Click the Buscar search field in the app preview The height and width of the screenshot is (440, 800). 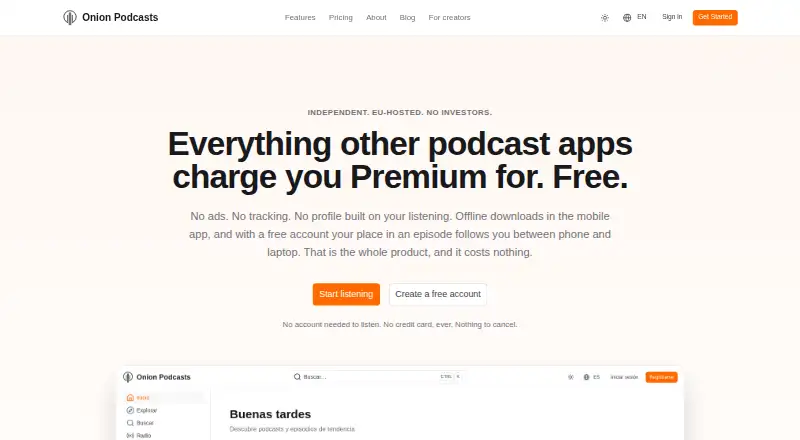pyautogui.click(x=378, y=377)
